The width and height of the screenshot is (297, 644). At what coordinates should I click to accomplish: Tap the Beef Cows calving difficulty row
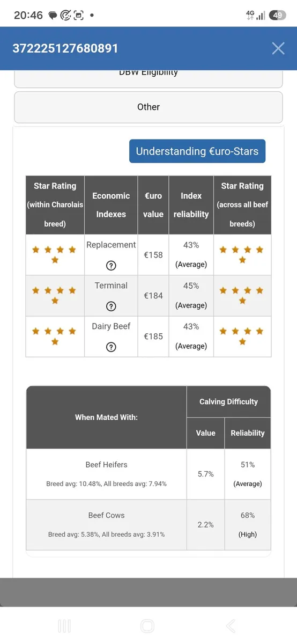pos(148,525)
